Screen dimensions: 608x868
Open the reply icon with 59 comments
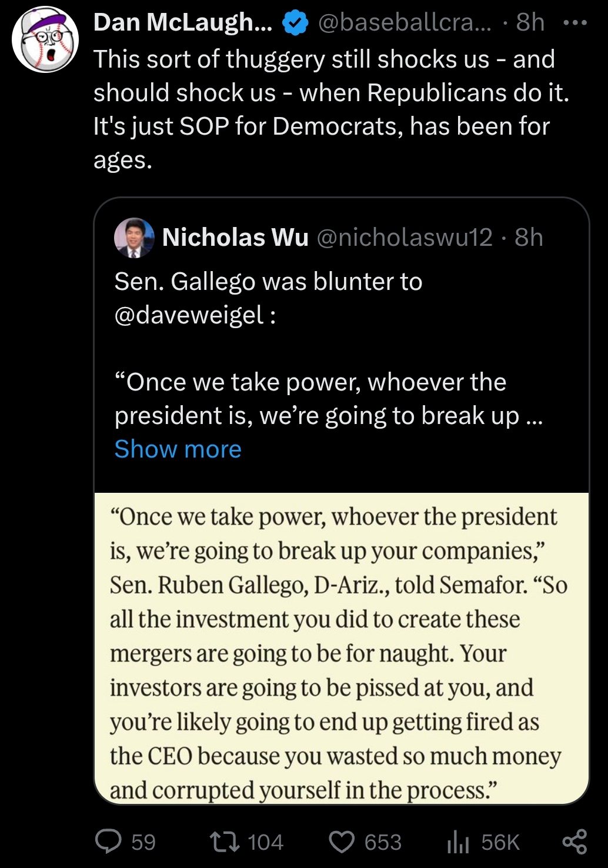tap(109, 842)
